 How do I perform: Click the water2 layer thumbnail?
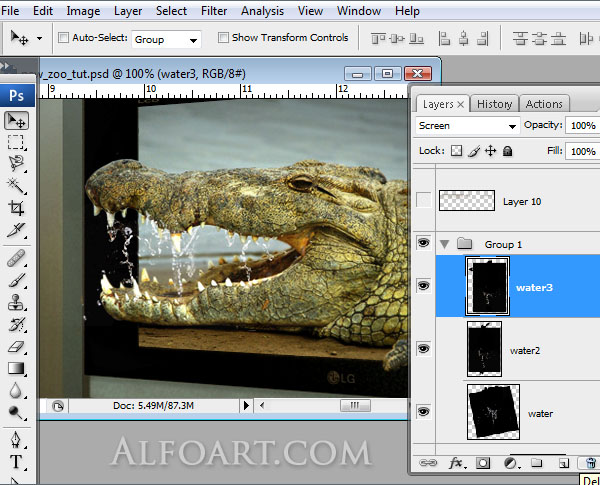[484, 349]
